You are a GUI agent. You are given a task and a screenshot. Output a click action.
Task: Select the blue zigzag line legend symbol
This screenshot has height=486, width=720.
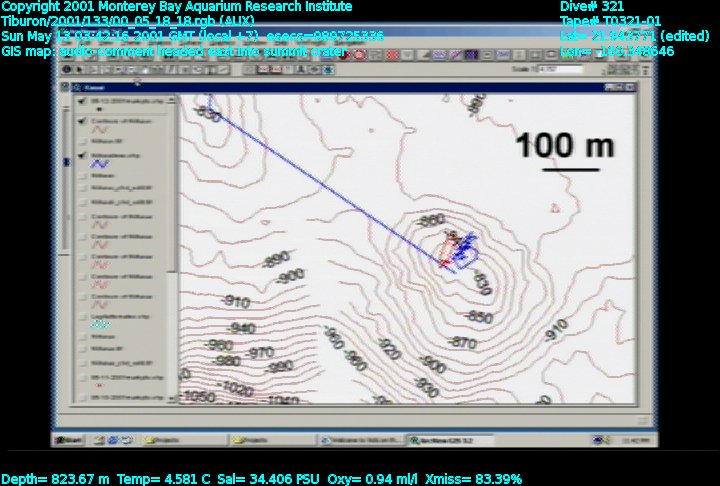(100, 164)
